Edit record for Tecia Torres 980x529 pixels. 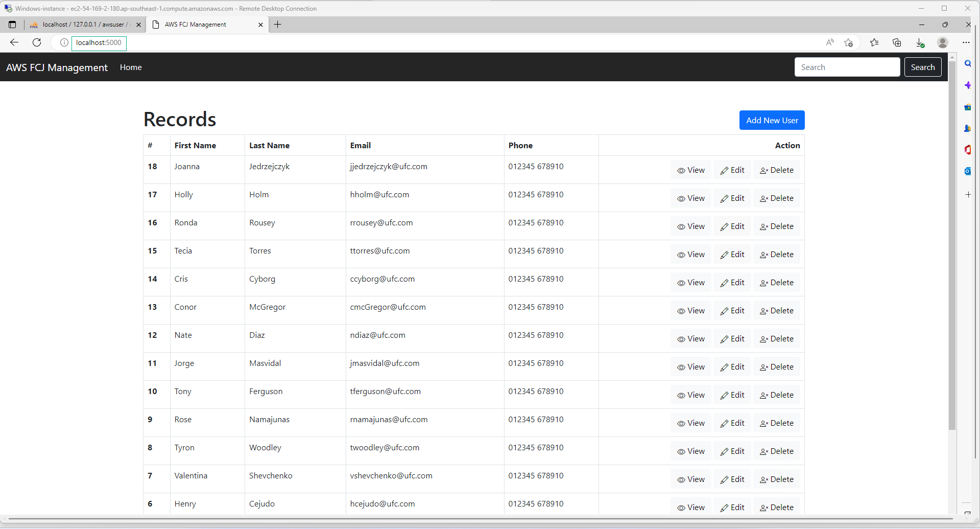click(x=732, y=255)
